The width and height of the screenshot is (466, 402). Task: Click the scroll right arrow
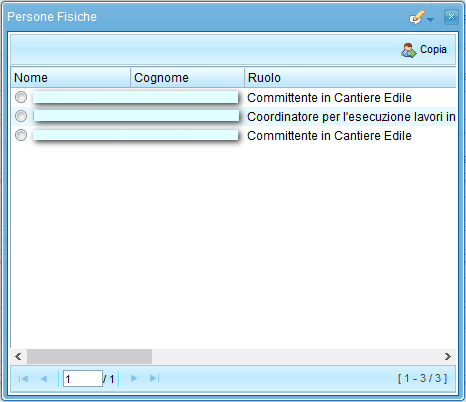click(448, 356)
